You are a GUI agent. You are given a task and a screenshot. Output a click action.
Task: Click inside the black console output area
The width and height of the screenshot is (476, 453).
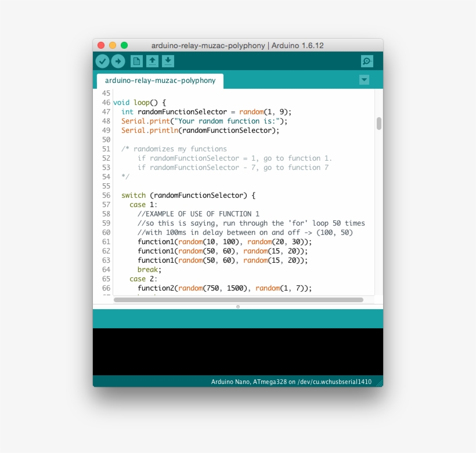tap(238, 351)
